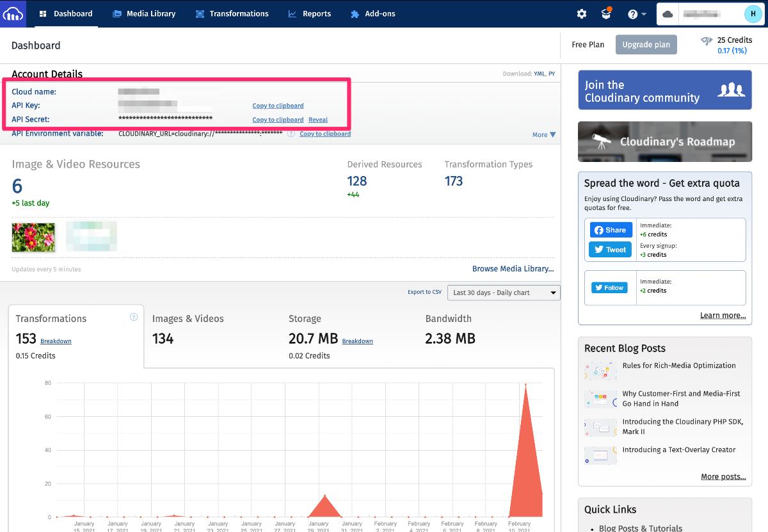768x532 pixels.
Task: Open Introducing a Text-Overlay Creator post
Action: (x=679, y=450)
